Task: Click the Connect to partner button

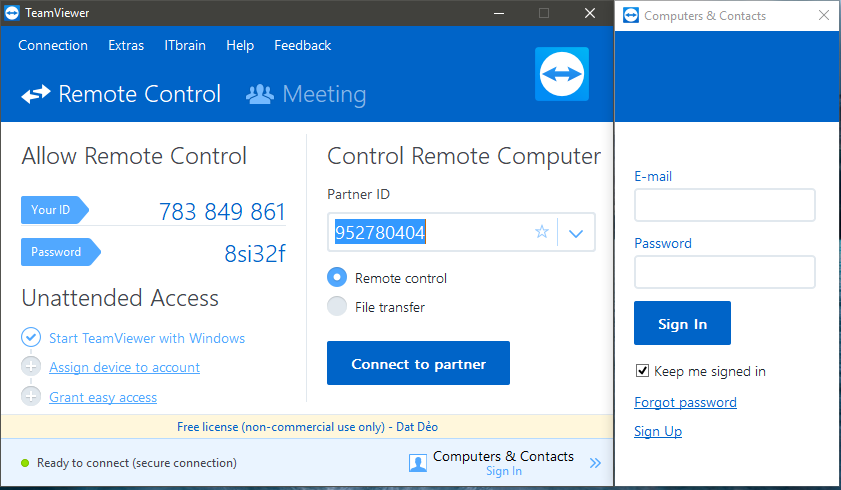Action: (418, 363)
